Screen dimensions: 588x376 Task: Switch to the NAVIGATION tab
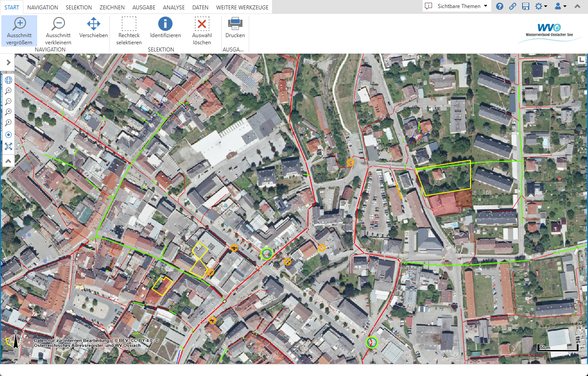pos(43,8)
